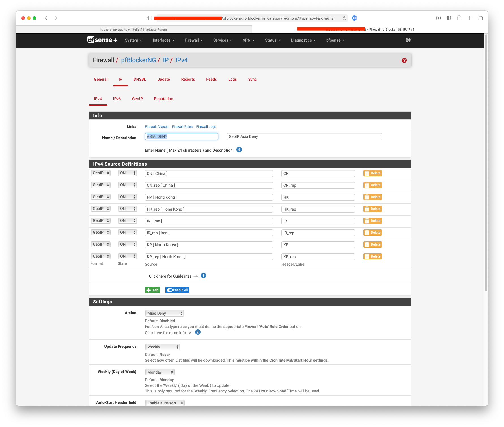
Task: Switch to Netgate Forum browser tab
Action: [x=133, y=29]
